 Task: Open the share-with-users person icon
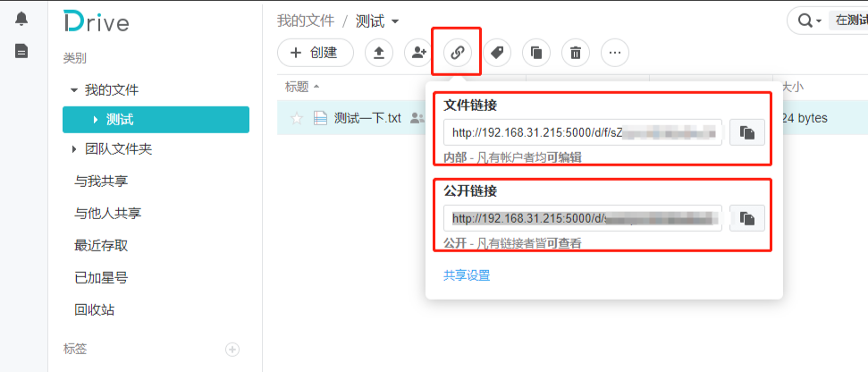click(x=418, y=53)
